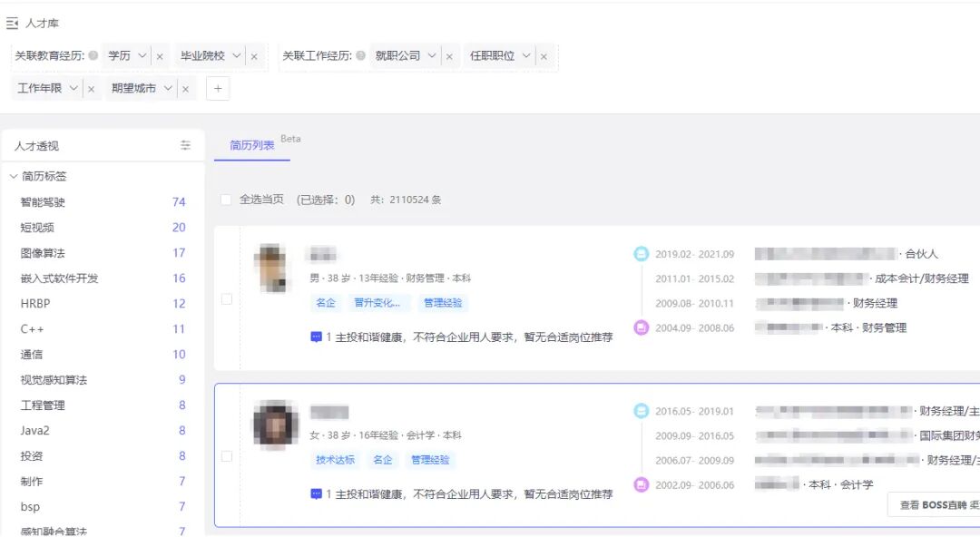Click the comment icon on the second resume
The image size is (980, 537).
317,494
